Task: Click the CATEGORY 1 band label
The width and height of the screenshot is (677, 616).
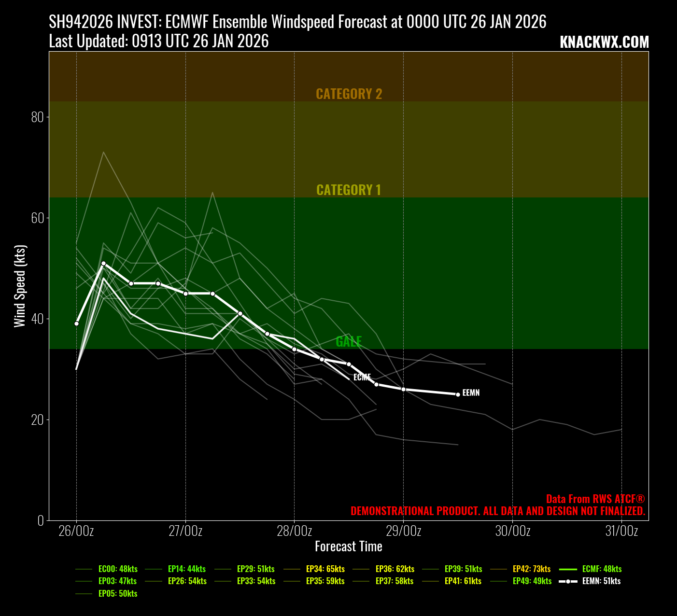Action: pyautogui.click(x=349, y=190)
